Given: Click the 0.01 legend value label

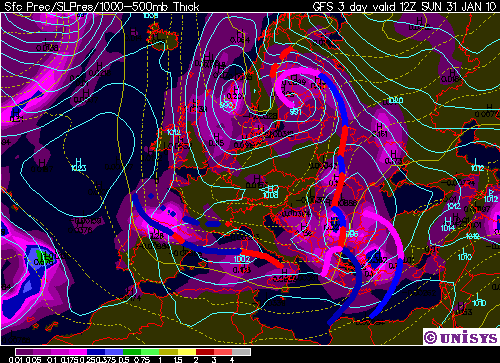Looking at the screenshot, I should 15,360.
